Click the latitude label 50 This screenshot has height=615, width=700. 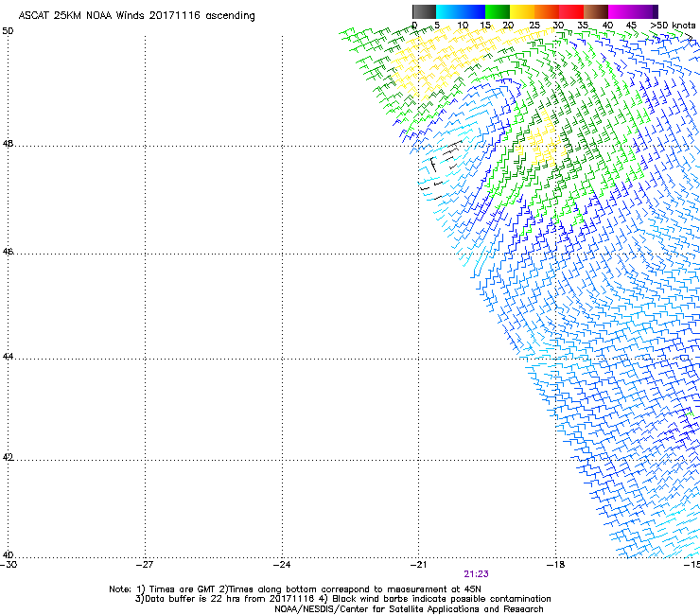(x=8, y=31)
